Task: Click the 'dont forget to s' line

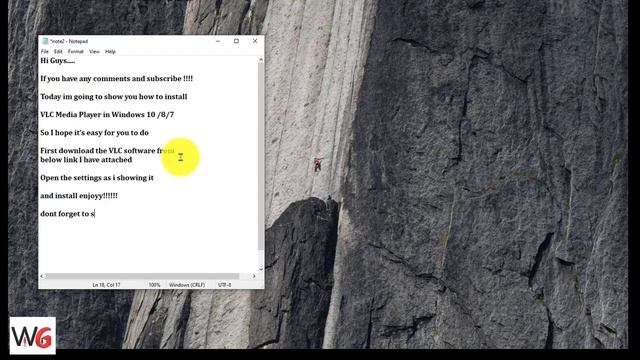Action: click(x=67, y=213)
